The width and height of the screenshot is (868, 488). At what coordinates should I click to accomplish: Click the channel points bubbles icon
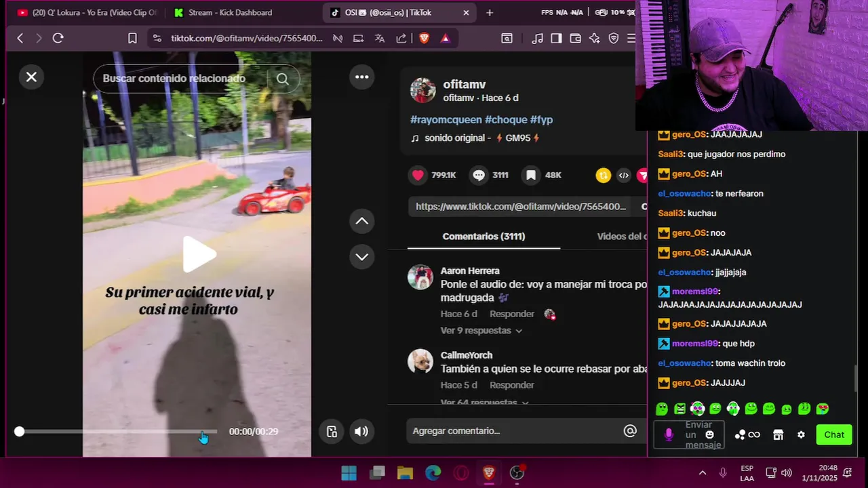tap(740, 435)
